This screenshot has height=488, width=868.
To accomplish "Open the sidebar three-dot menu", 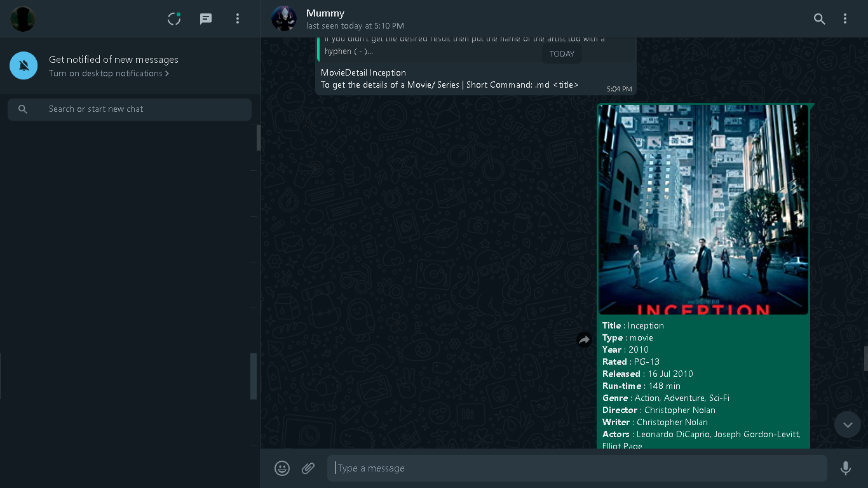I will pos(238,19).
